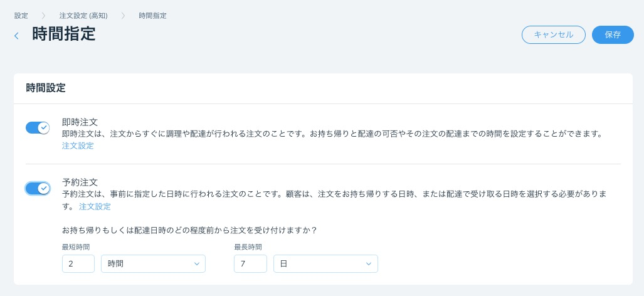644x296 pixels.
Task: Click the 最長時間 number field
Action: (251, 263)
